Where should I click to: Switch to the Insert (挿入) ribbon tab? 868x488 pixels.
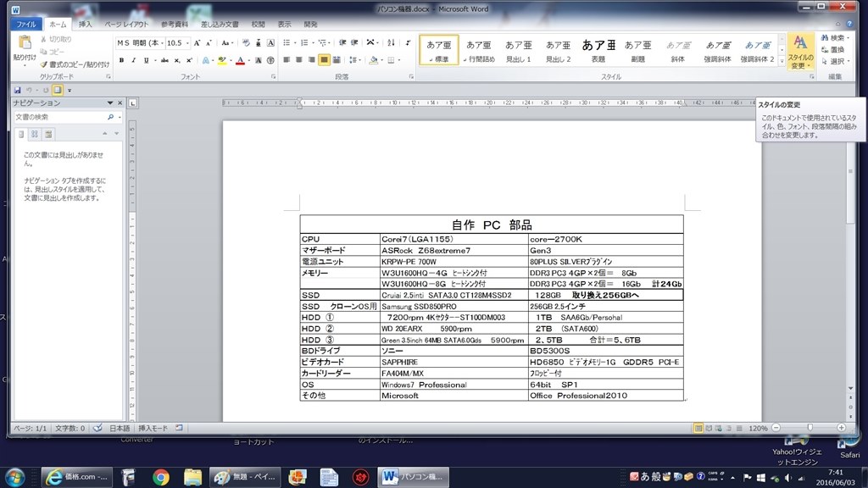click(x=86, y=25)
